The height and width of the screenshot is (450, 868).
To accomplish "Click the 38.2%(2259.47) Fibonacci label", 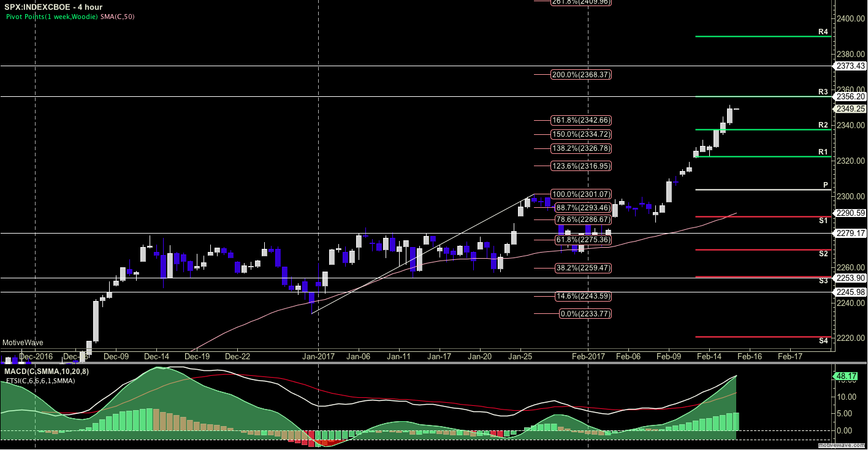I will (583, 268).
